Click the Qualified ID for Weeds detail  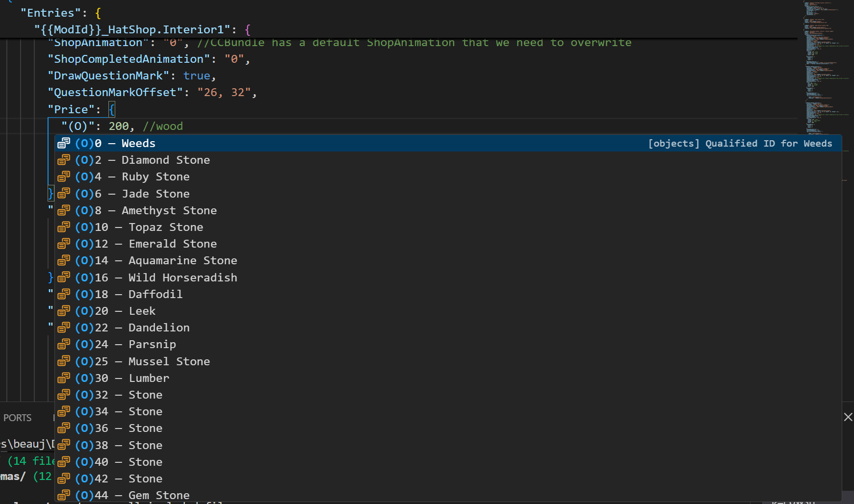pyautogui.click(x=740, y=143)
